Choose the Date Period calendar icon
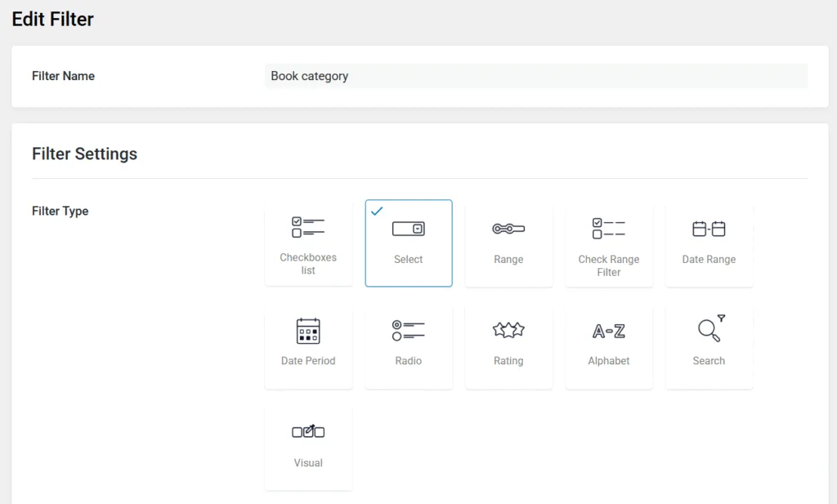 308,330
